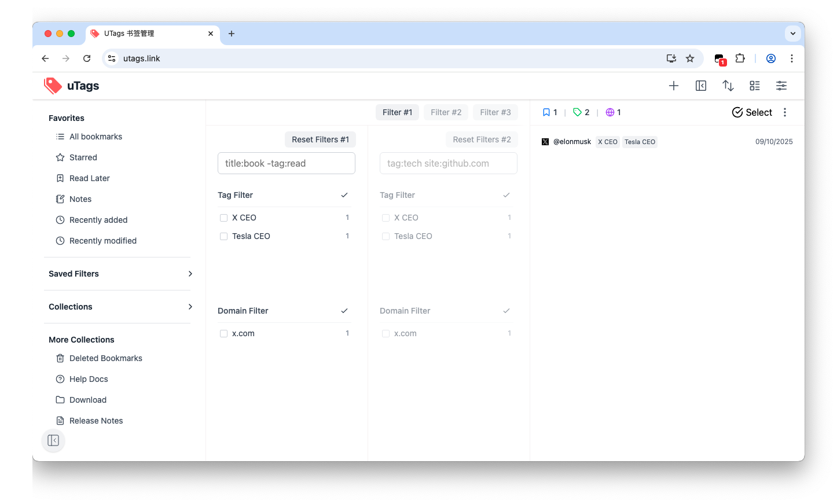Toggle the sidebar panel icon in header
The width and height of the screenshot is (837, 504).
point(701,86)
